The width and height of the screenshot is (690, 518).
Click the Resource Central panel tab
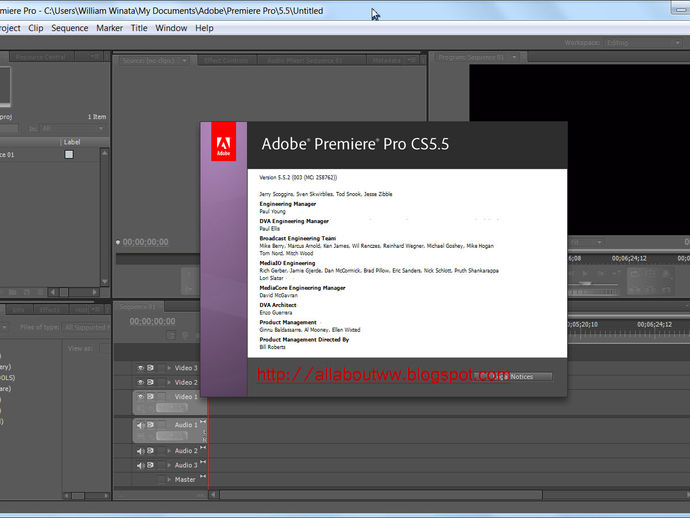(40, 57)
